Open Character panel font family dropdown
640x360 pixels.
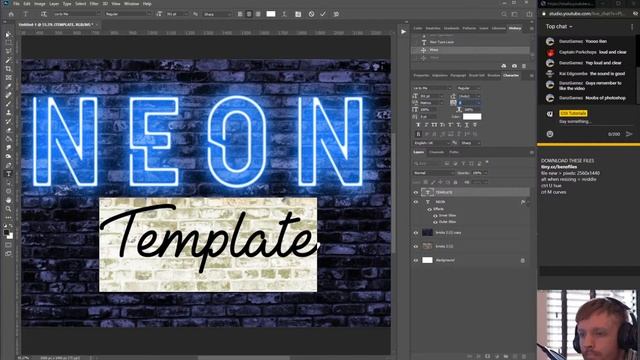[432, 88]
